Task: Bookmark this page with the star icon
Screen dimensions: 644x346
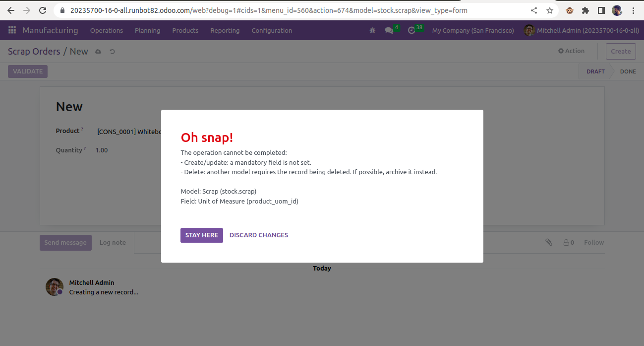Action: pos(549,10)
